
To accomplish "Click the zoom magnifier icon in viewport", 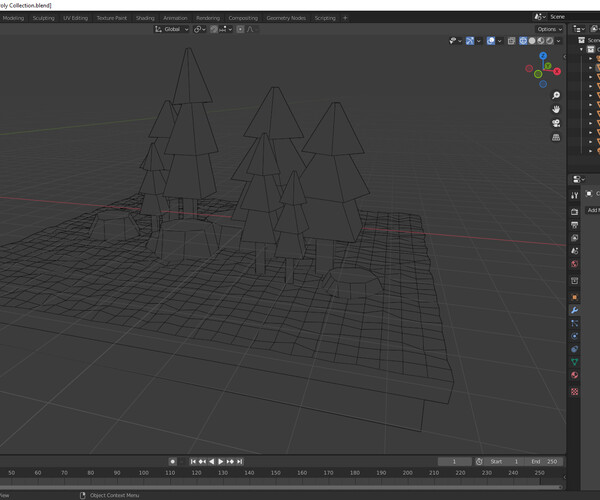I will pos(556,96).
